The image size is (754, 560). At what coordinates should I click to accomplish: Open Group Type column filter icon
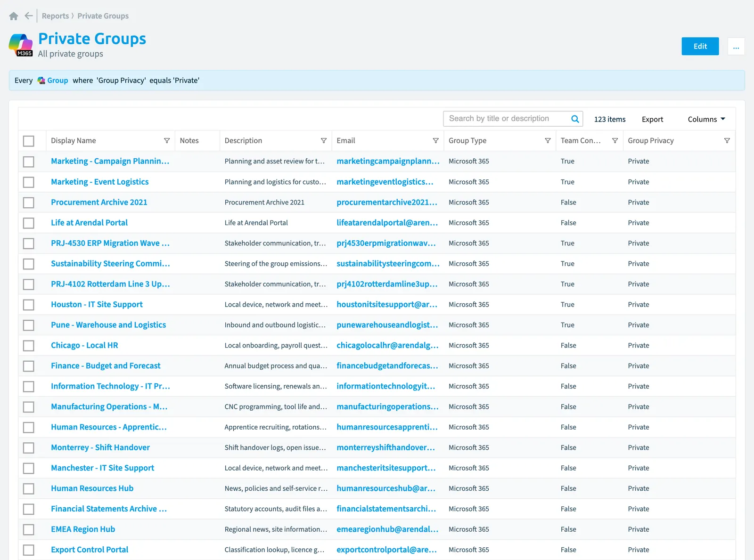[548, 141]
